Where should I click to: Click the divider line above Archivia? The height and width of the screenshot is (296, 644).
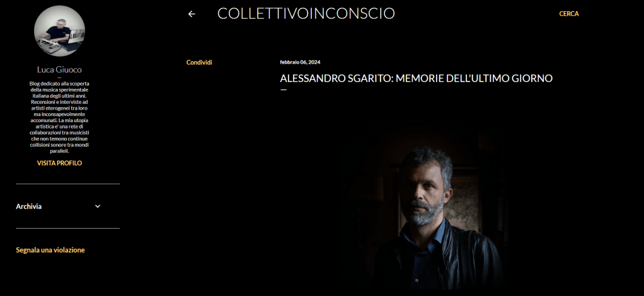pos(68,184)
